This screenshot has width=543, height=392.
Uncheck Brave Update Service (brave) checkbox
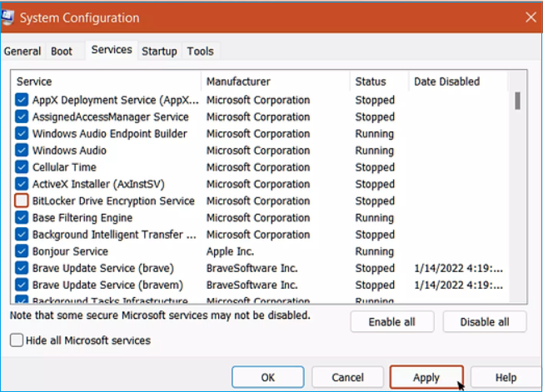pos(22,268)
